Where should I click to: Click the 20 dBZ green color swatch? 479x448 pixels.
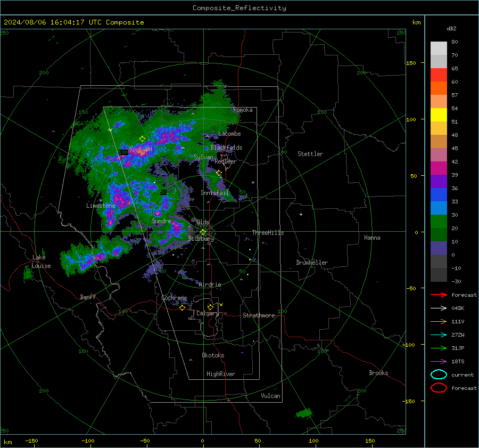pyautogui.click(x=439, y=221)
